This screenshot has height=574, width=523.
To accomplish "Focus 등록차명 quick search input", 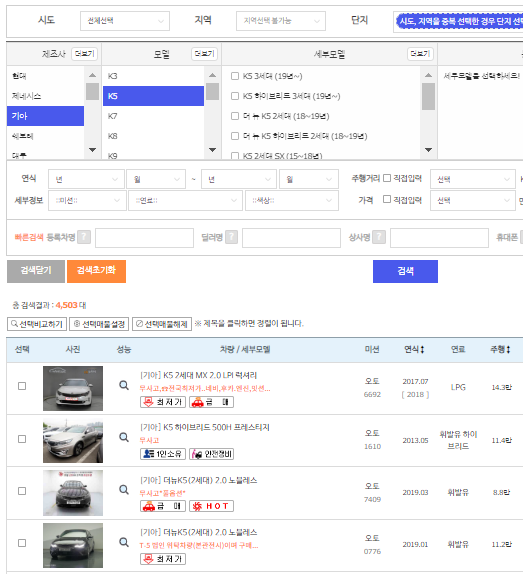I will coord(144,238).
